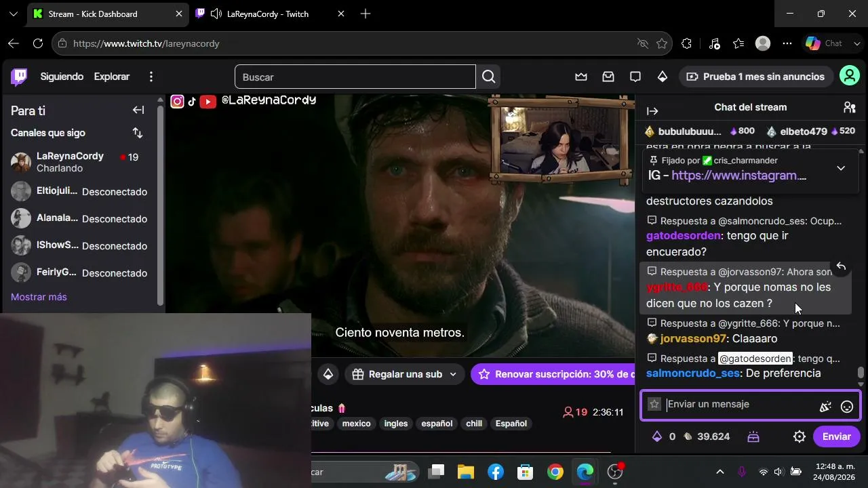Open Facebook from the taskbar
The image size is (868, 488).
[x=496, y=472]
